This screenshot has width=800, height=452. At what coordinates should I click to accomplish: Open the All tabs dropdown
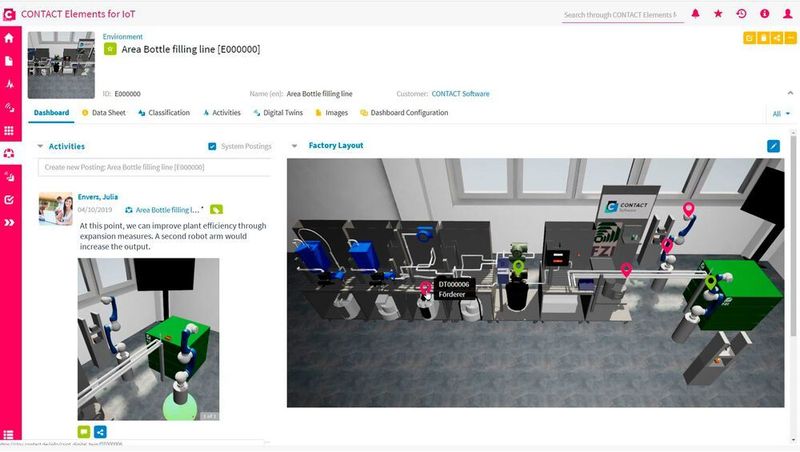(781, 114)
